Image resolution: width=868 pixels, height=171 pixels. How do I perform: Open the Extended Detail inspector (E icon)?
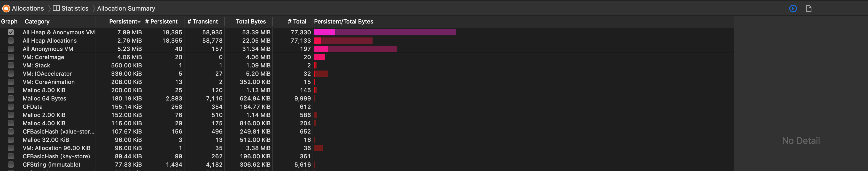(x=793, y=9)
